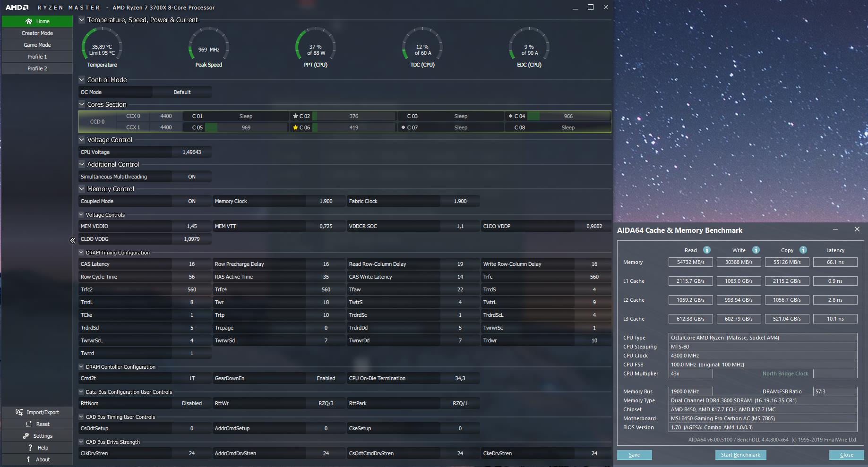Collapse the Voltage Control section
The image size is (868, 467).
coord(82,140)
